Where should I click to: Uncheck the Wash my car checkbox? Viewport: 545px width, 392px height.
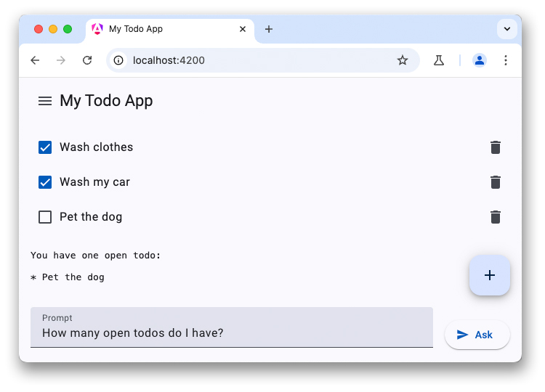click(45, 182)
